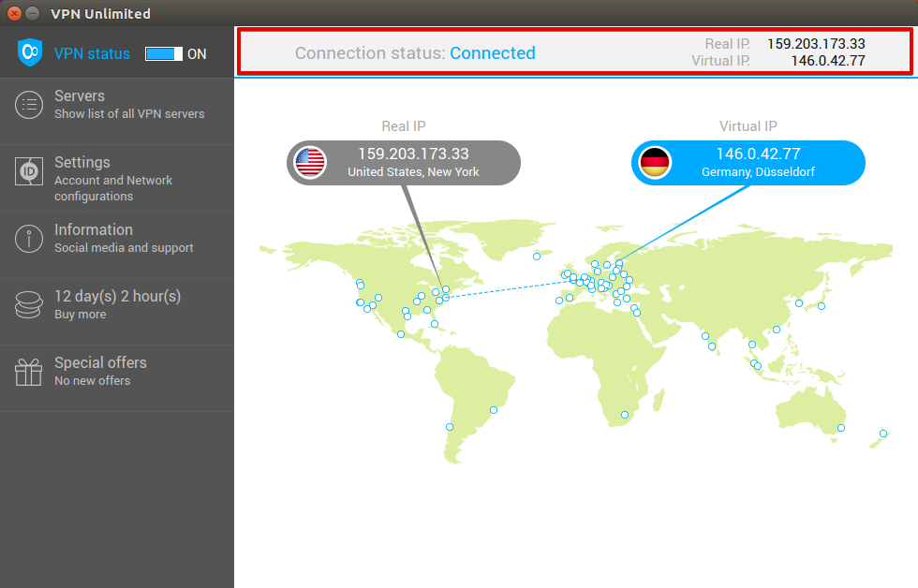918x588 pixels.
Task: Click the ON label beside the switch
Action: pyautogui.click(x=197, y=54)
